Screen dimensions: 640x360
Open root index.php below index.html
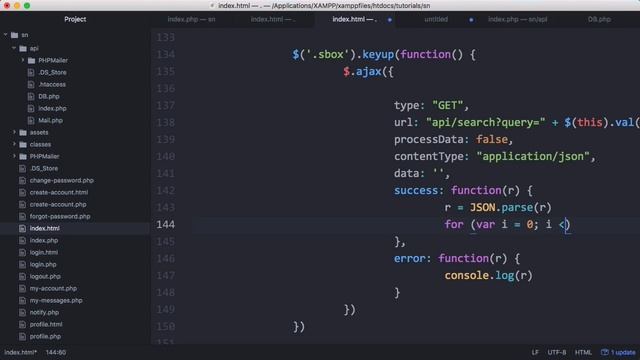tap(44, 240)
